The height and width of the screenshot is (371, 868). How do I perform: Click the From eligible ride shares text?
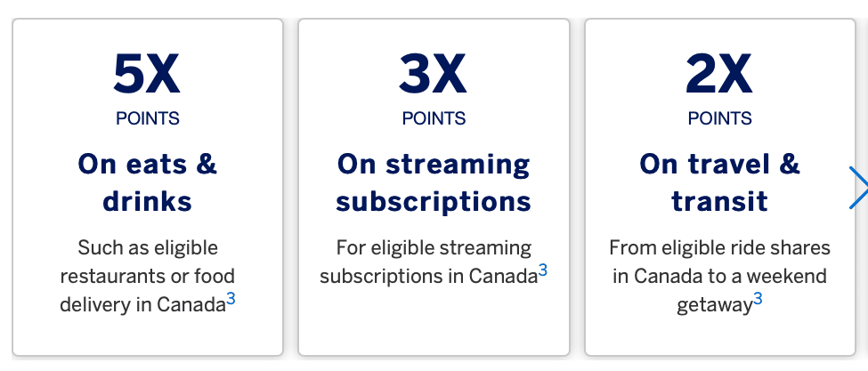pos(719,248)
